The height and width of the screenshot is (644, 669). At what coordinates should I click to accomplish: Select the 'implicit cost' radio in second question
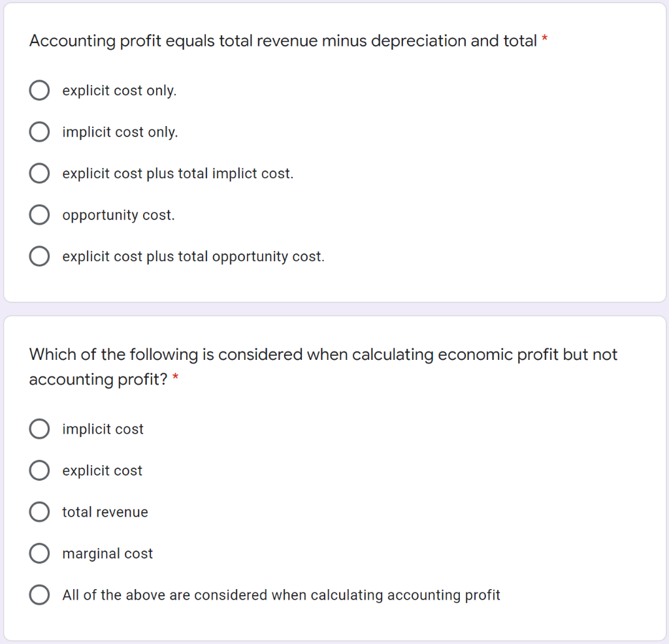click(x=39, y=428)
